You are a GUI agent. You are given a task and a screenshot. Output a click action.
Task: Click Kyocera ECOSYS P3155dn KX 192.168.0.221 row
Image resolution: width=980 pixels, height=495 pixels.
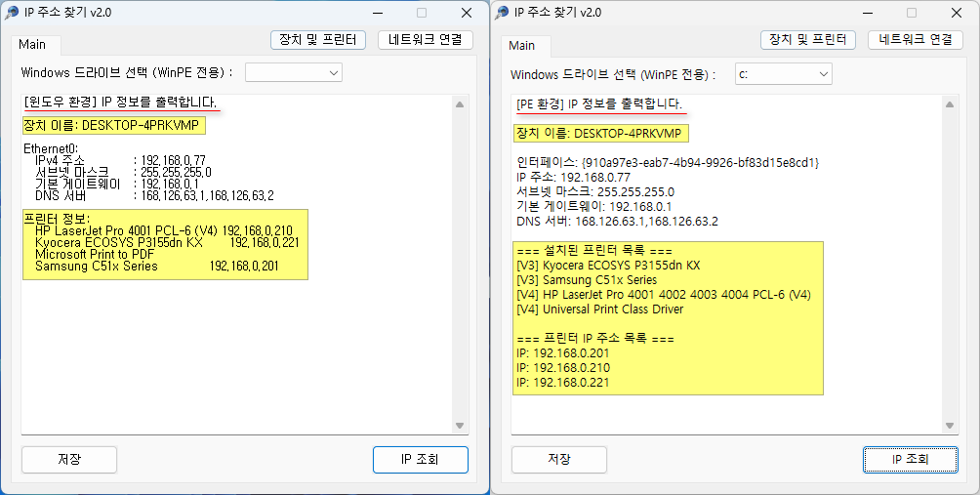tap(168, 242)
